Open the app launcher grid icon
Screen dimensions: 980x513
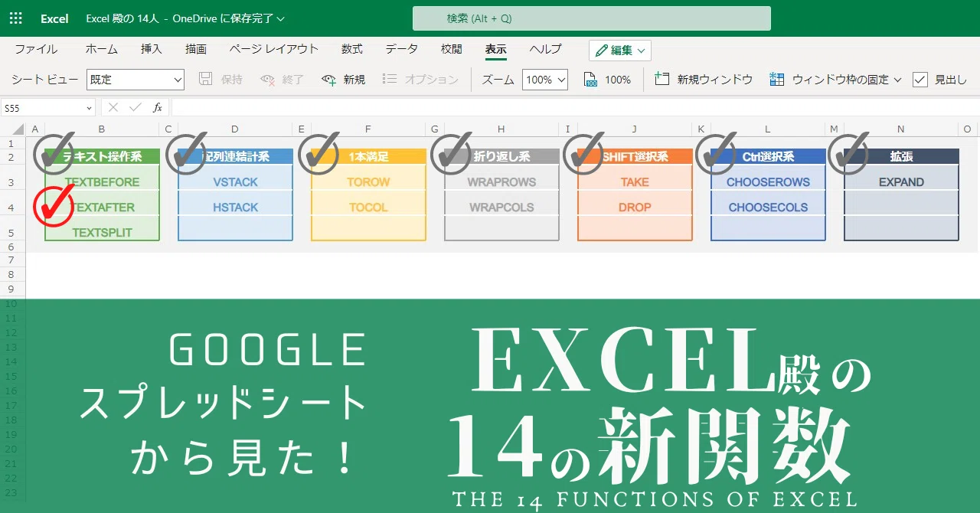point(15,18)
